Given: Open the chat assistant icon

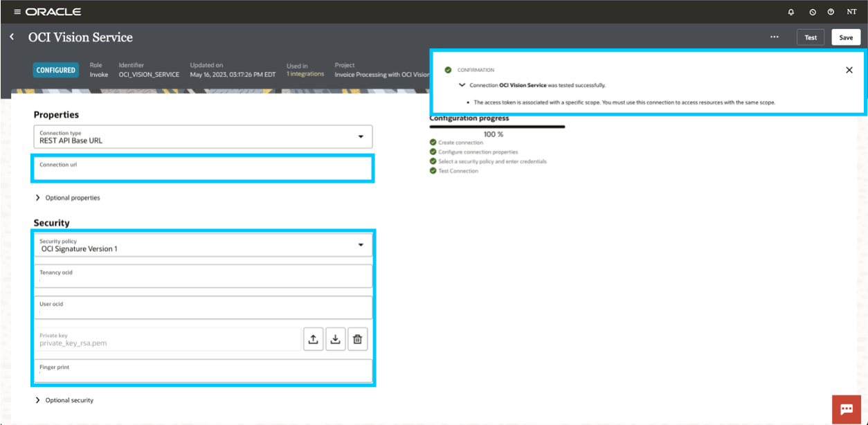Looking at the screenshot, I should [x=845, y=409].
